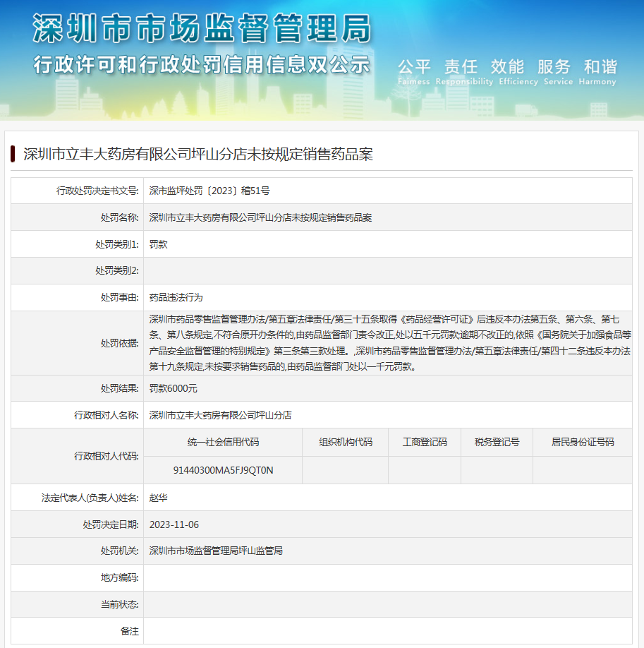Click the 责任 Responsibility slogan text
Screen dimensions: 644x648
pyautogui.click(x=464, y=72)
